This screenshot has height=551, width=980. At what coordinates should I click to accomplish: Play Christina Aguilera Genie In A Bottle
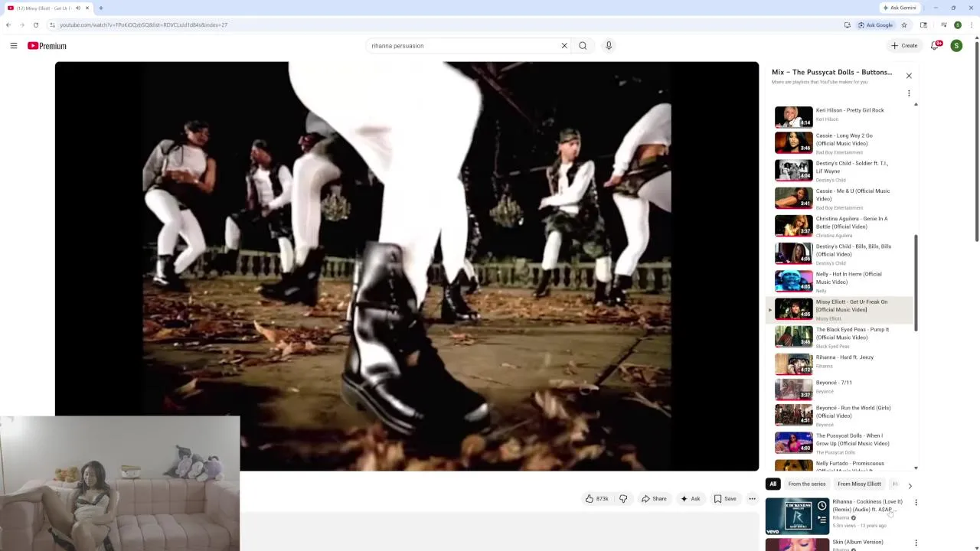(840, 226)
